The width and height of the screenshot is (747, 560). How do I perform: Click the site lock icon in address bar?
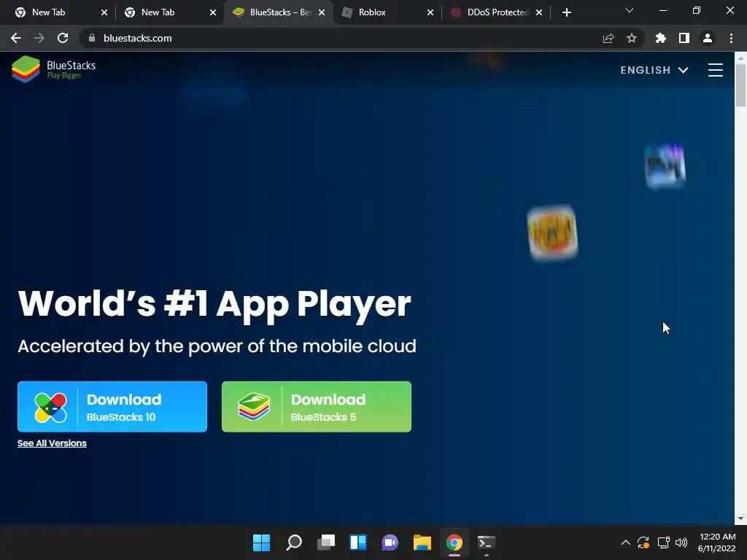pyautogui.click(x=92, y=38)
